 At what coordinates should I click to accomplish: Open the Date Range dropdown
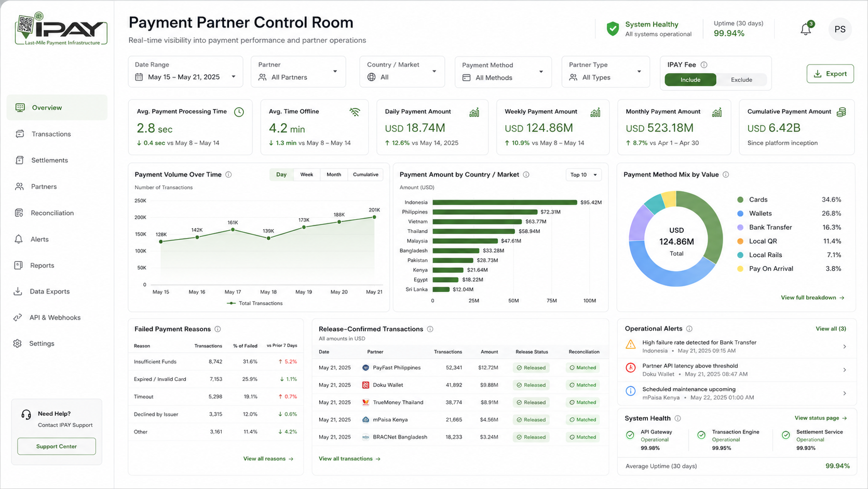click(x=185, y=72)
